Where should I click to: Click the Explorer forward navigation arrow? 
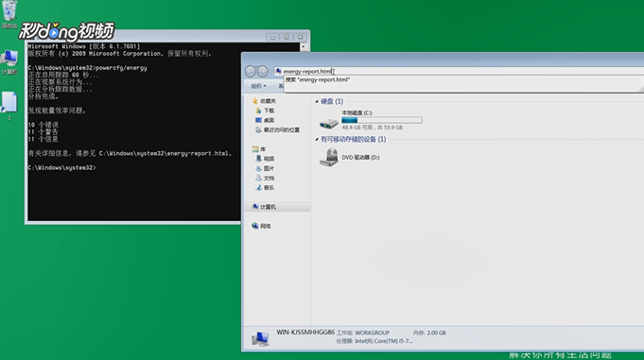point(262,72)
